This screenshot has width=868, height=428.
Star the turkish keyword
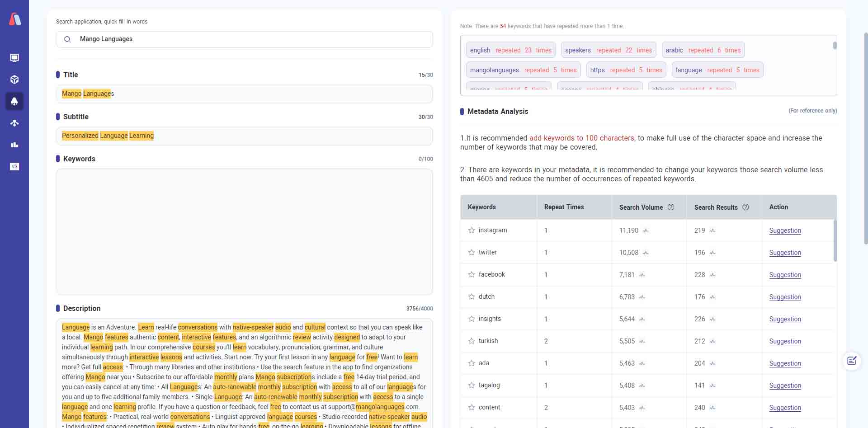click(x=472, y=341)
